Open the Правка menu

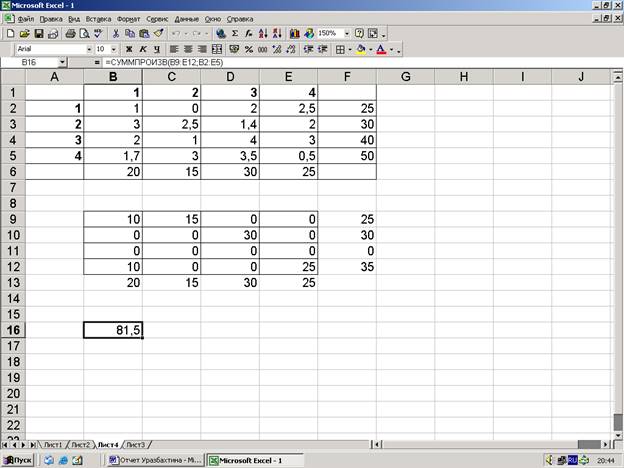[x=51, y=19]
